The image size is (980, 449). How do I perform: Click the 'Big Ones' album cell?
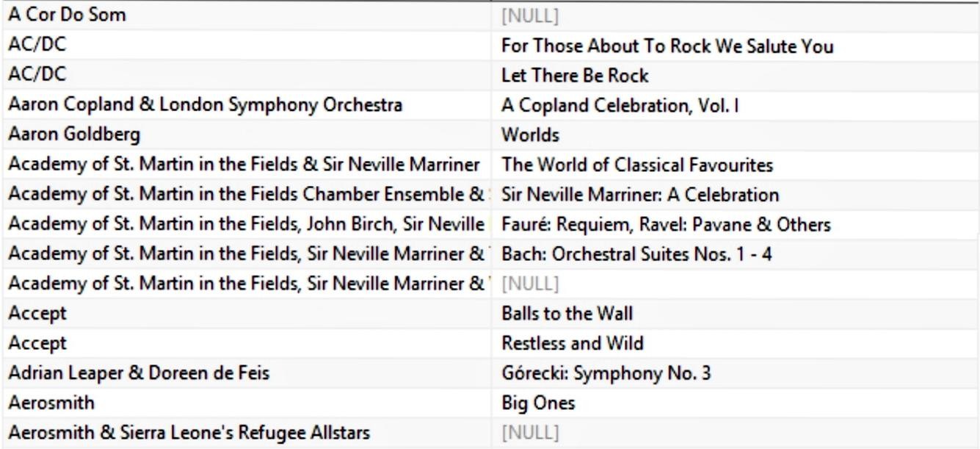pyautogui.click(x=533, y=402)
